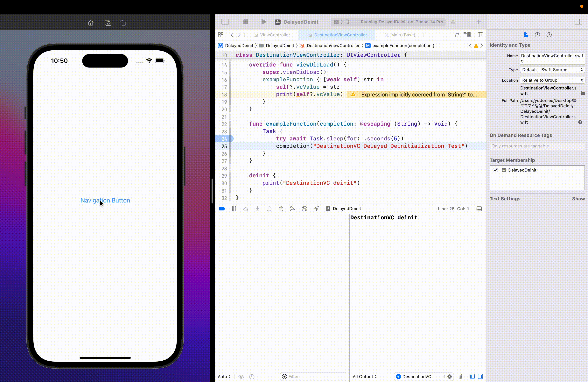Take simulator screenshot with camera icon
Image resolution: width=588 pixels, height=382 pixels.
(x=108, y=23)
